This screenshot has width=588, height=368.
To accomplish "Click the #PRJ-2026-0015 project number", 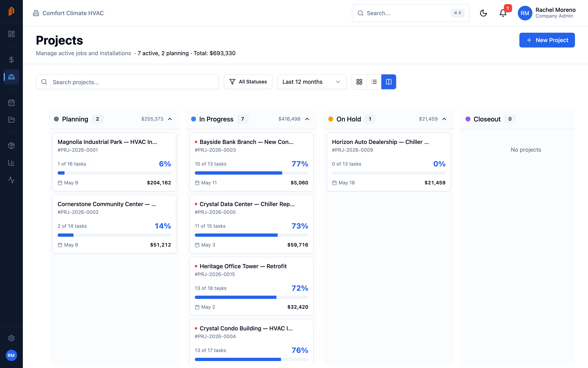I will pyautogui.click(x=215, y=274).
